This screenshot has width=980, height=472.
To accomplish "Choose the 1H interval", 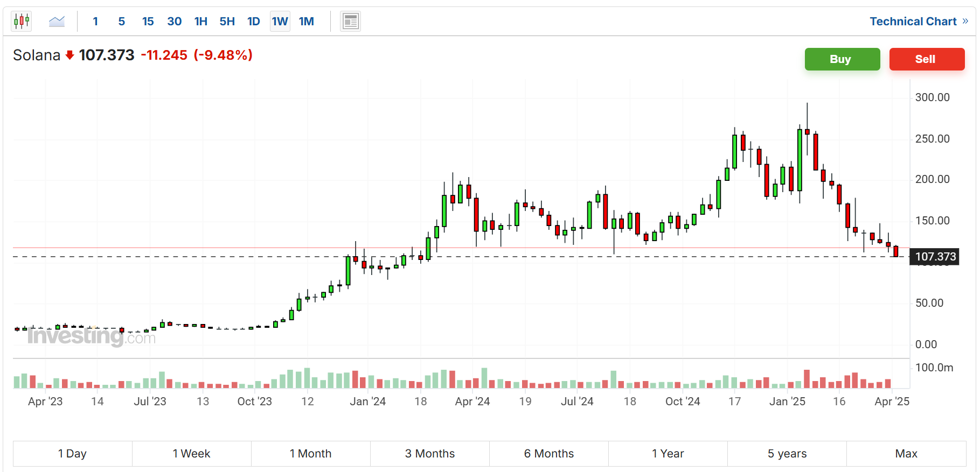I will (x=200, y=22).
